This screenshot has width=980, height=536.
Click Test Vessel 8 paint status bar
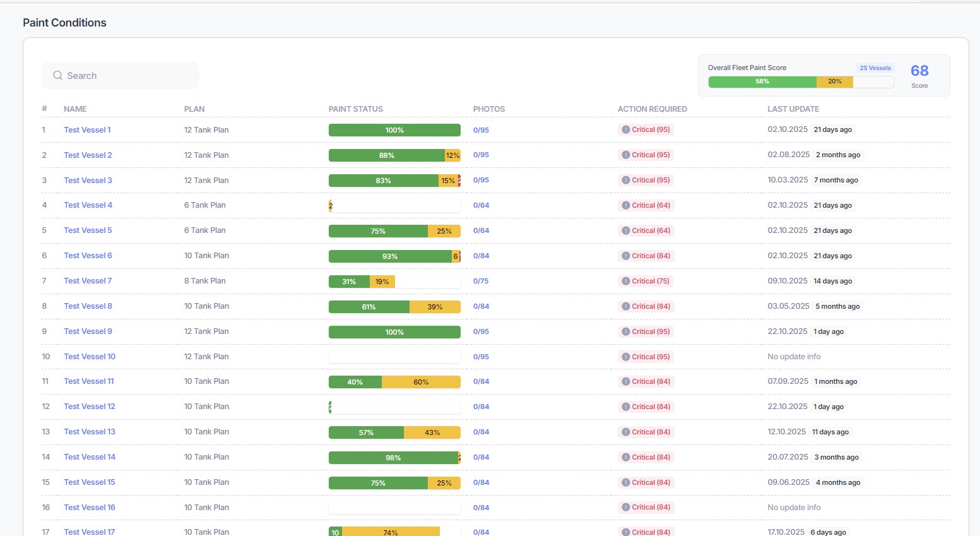pos(394,307)
